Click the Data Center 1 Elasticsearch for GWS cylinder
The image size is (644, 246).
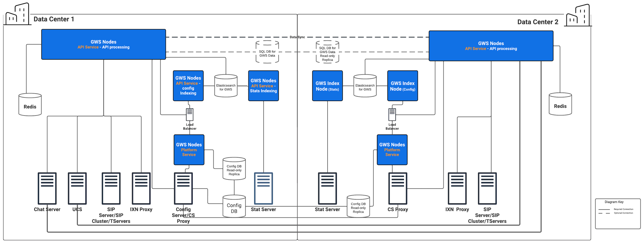pyautogui.click(x=226, y=86)
